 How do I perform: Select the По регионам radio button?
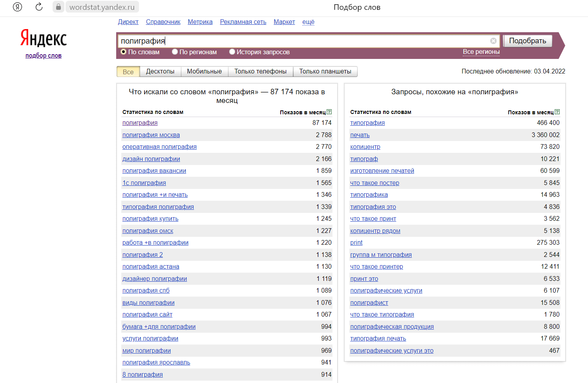(175, 52)
